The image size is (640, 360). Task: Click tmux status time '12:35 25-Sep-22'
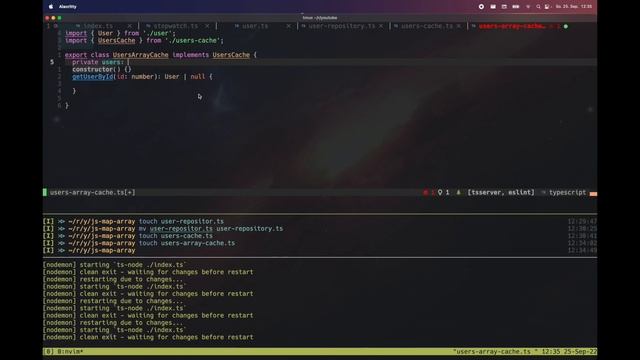point(569,351)
